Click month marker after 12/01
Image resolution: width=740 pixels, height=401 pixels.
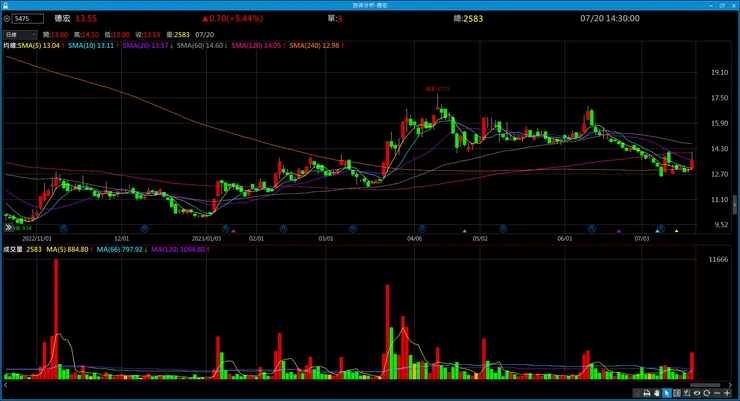pos(144,229)
